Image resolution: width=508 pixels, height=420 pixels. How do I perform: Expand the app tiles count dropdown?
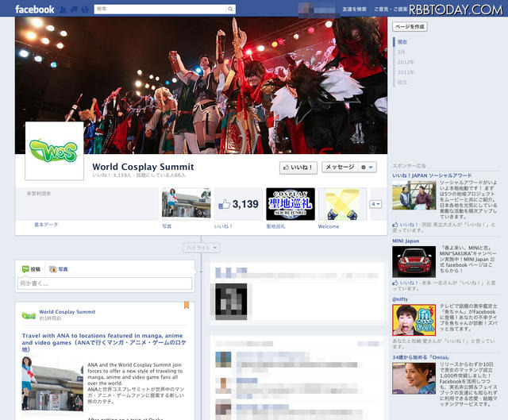click(x=376, y=204)
